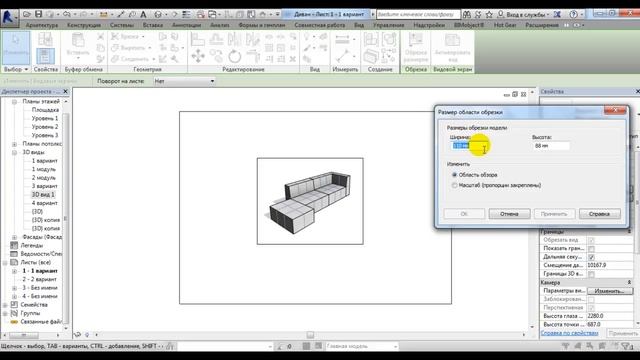Open the 'Управление' ribbon tab
Viewport: 640px width, 360px height.
tap(389, 25)
